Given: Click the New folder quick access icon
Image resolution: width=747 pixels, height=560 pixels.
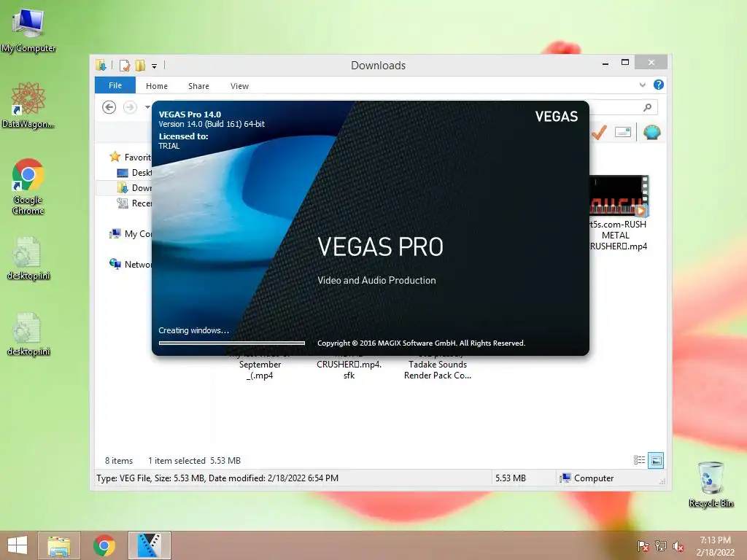Looking at the screenshot, I should pos(140,65).
